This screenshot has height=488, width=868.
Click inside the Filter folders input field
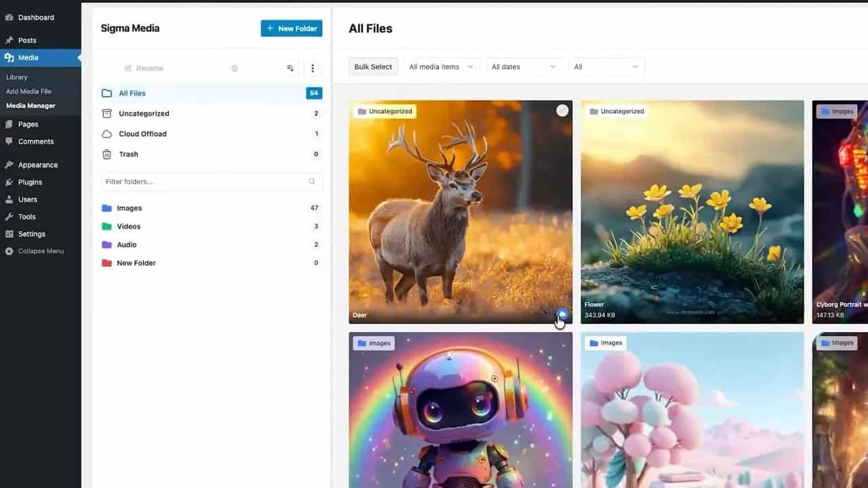[203, 181]
